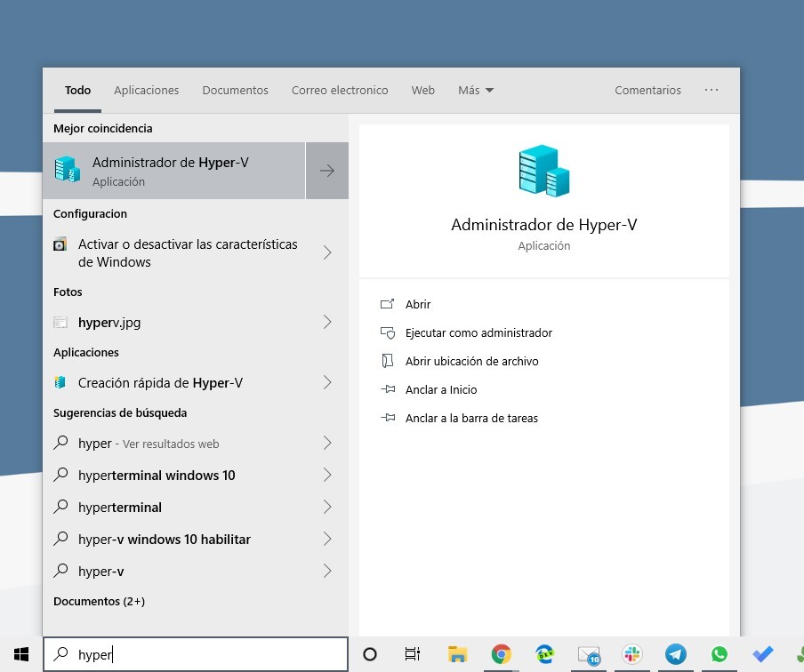Select Anclar a la barra de tareas

point(471,419)
